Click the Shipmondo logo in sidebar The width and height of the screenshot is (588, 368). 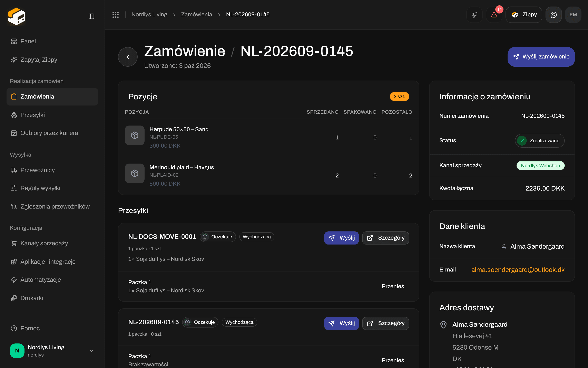coord(16,16)
